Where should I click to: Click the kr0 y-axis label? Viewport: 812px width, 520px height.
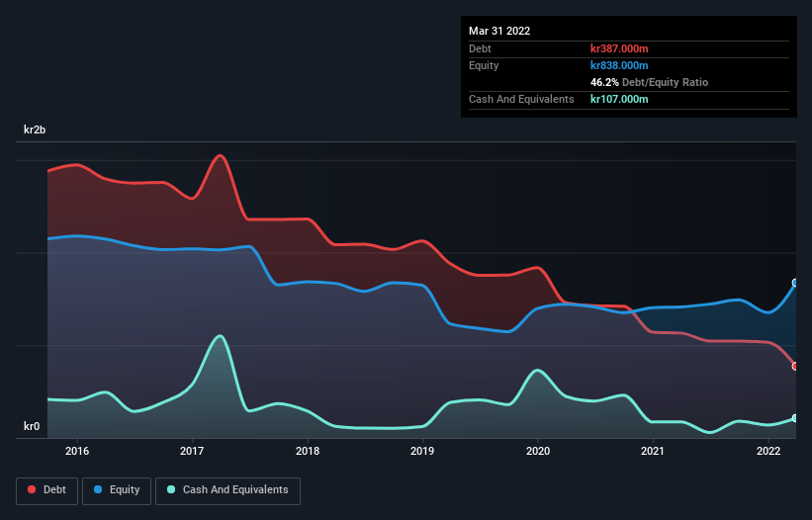tap(32, 426)
